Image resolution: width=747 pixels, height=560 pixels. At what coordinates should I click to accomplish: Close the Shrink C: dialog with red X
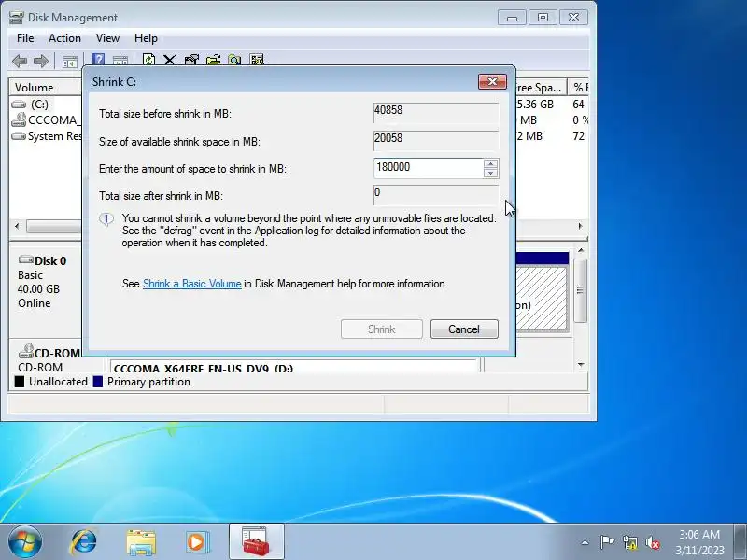tap(492, 81)
